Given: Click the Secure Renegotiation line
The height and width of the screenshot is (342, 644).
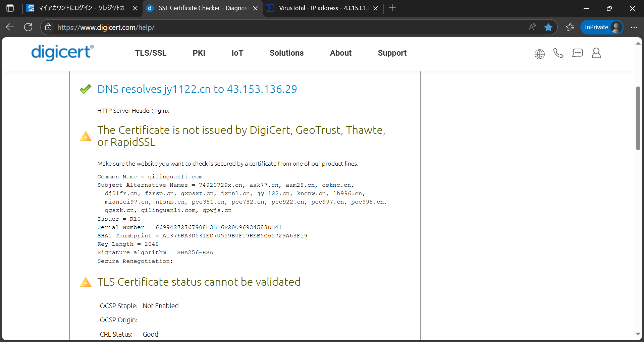Looking at the screenshot, I should click(135, 261).
